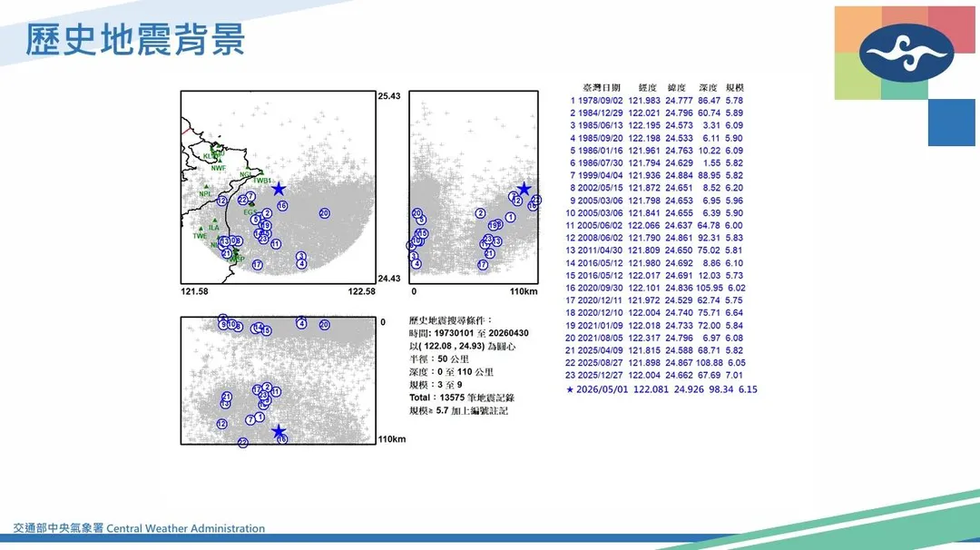Click the TWB1 station label on the map
The width and height of the screenshot is (980, 550).
262,181
